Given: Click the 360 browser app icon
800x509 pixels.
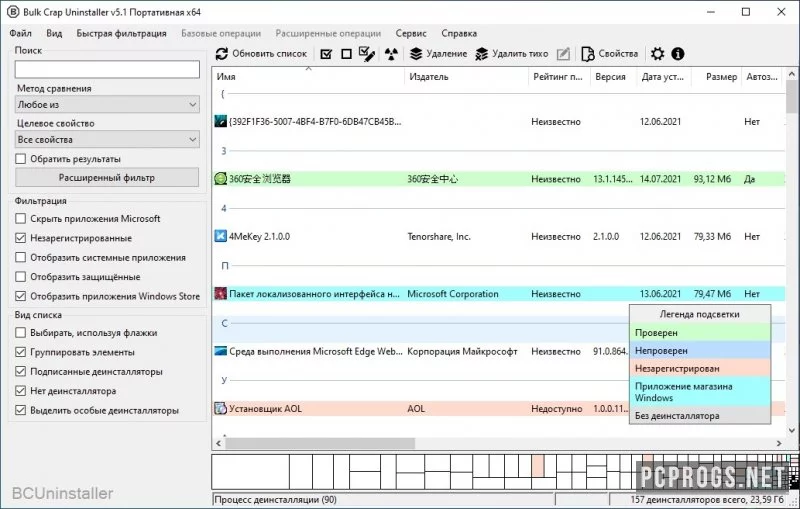Looking at the screenshot, I should pyautogui.click(x=220, y=179).
